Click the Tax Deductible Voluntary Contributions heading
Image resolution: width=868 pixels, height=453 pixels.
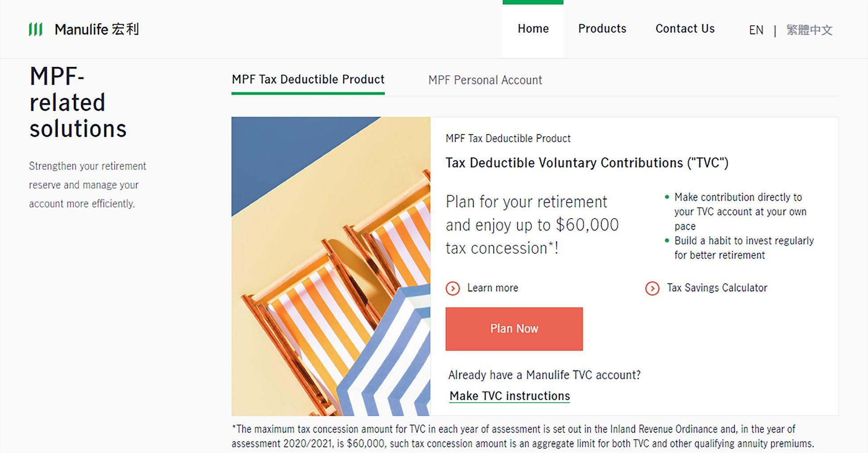pyautogui.click(x=586, y=163)
